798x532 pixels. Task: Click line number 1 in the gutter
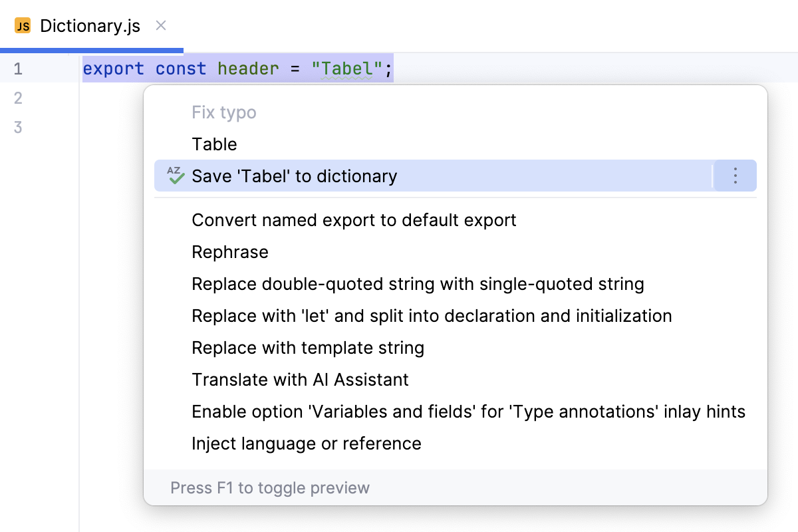point(18,68)
